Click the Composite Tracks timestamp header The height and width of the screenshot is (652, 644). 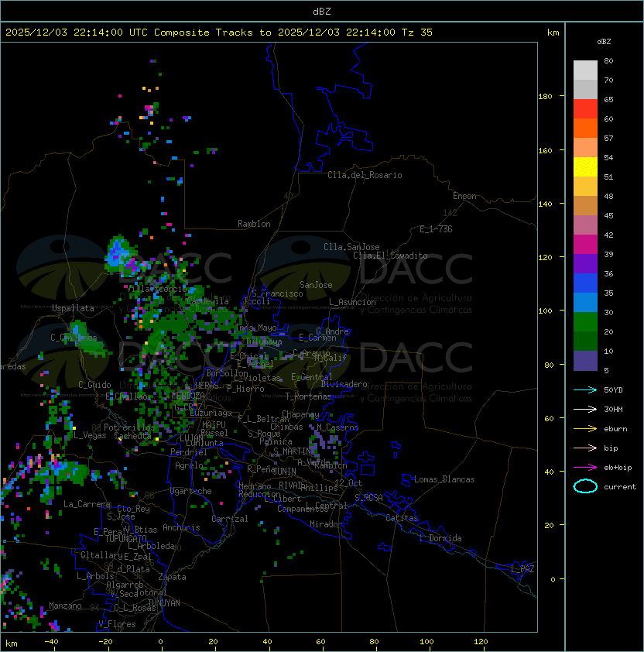point(219,32)
